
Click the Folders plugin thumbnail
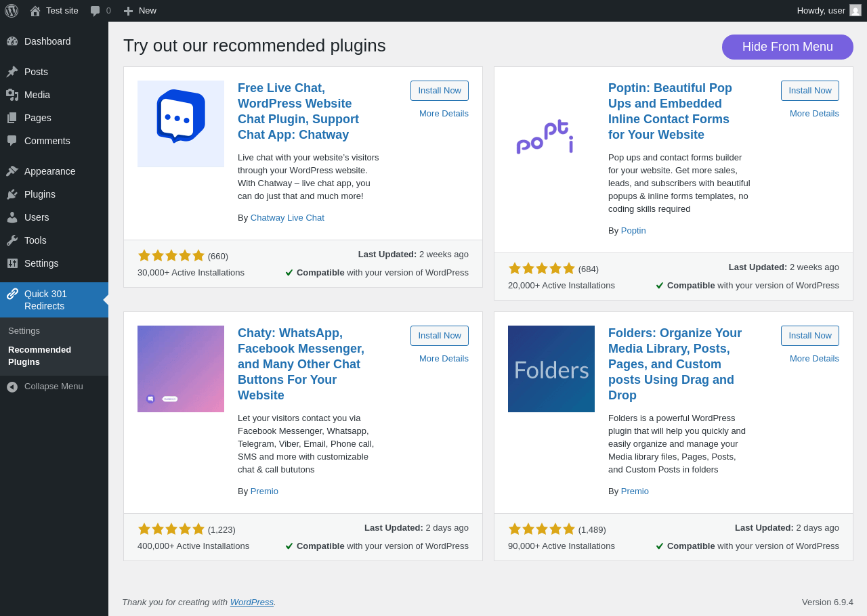coord(551,369)
